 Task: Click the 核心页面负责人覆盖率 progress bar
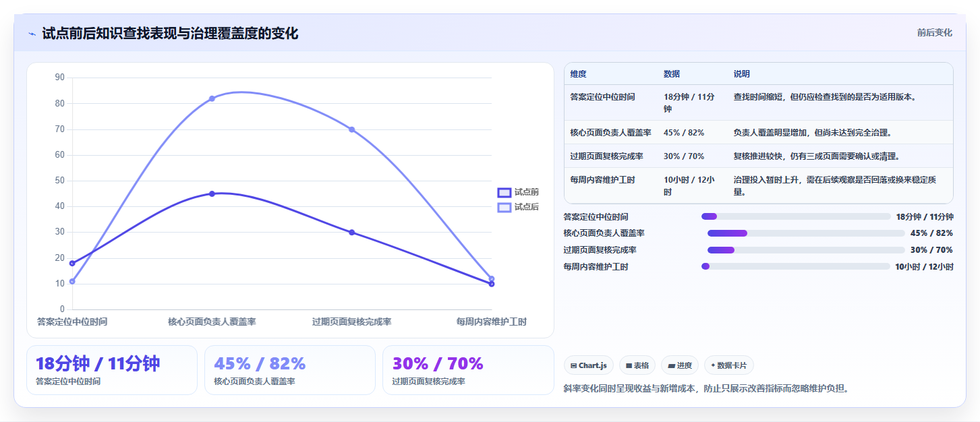[806, 233]
